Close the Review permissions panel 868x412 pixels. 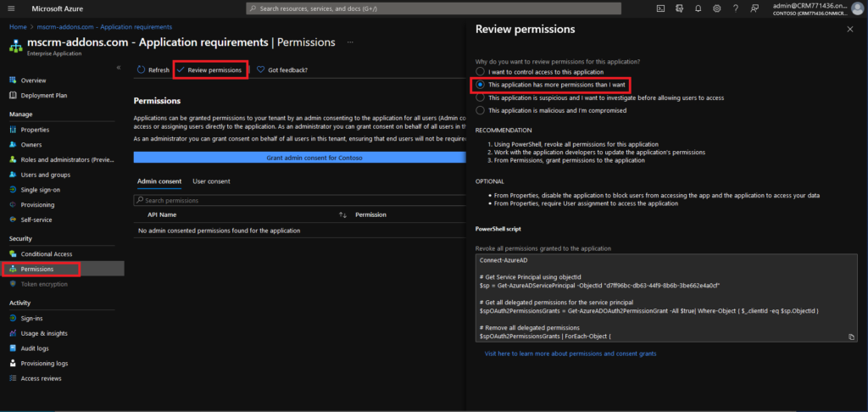[850, 30]
